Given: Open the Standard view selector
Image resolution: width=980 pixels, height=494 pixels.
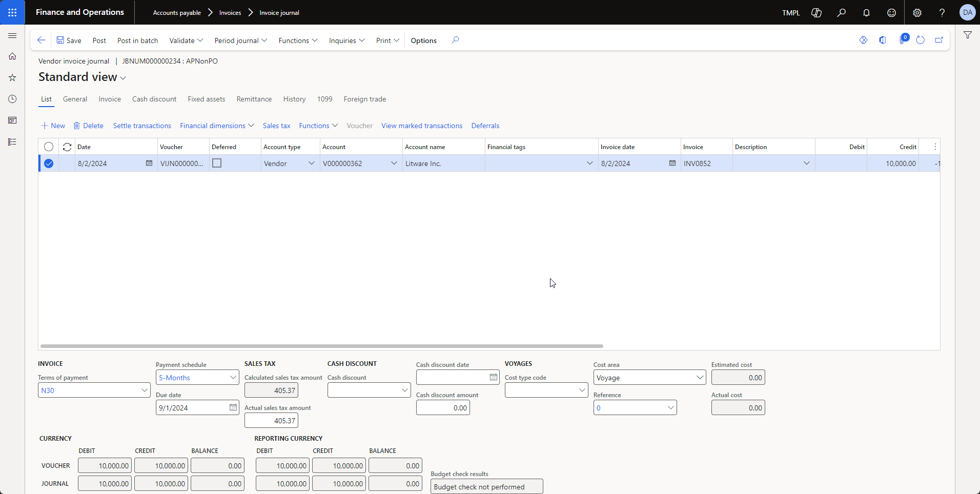Looking at the screenshot, I should click(x=82, y=77).
